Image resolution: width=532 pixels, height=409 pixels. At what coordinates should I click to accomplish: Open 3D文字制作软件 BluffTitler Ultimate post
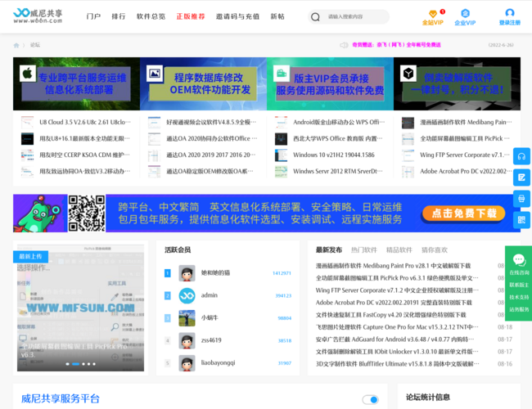click(398, 364)
